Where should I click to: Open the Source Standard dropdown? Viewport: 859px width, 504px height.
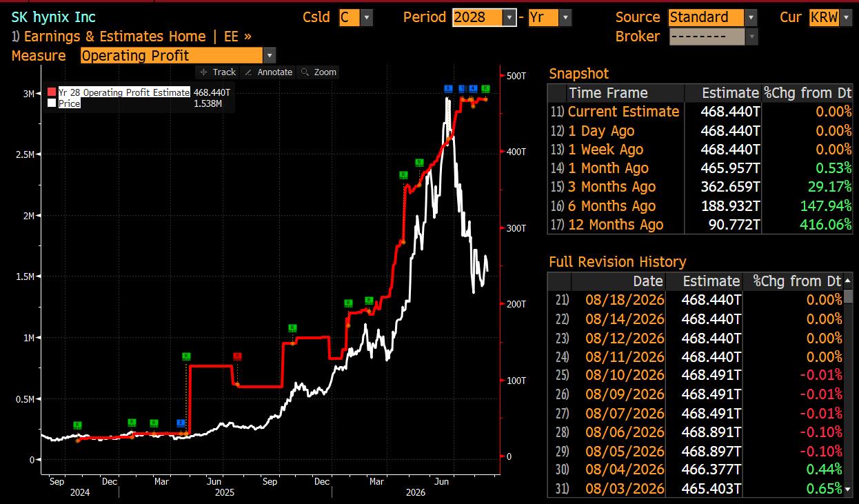point(751,18)
